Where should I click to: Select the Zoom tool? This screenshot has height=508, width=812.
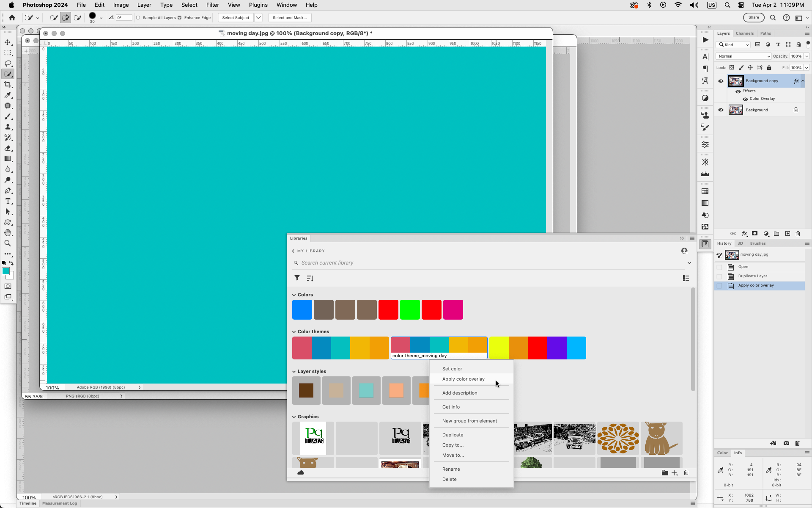click(8, 243)
